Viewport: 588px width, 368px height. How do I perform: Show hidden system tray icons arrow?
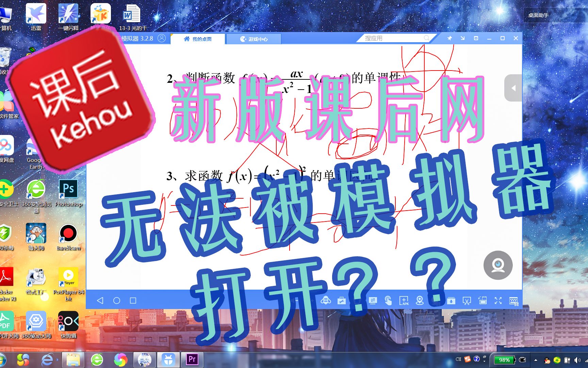[536, 360]
